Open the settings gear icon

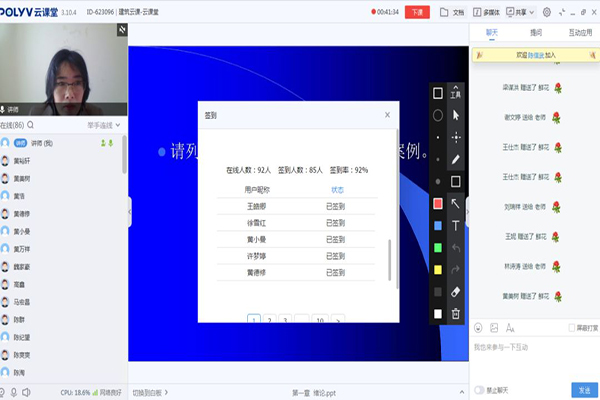pyautogui.click(x=546, y=12)
